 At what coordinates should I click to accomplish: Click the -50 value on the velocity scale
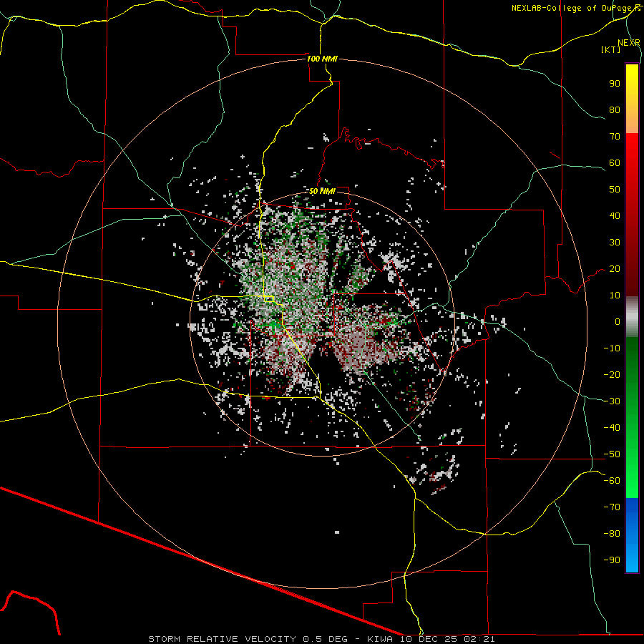click(x=612, y=454)
